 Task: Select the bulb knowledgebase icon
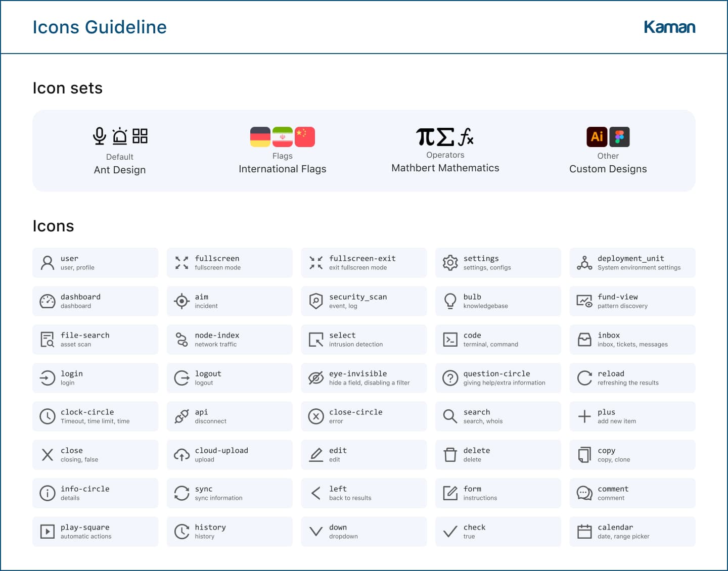coord(450,301)
